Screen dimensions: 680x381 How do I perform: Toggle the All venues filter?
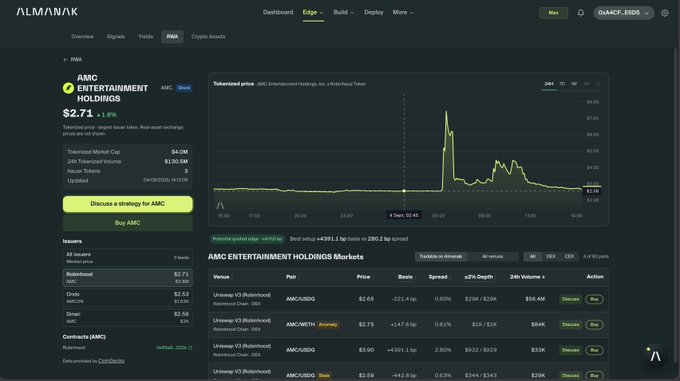(x=493, y=257)
